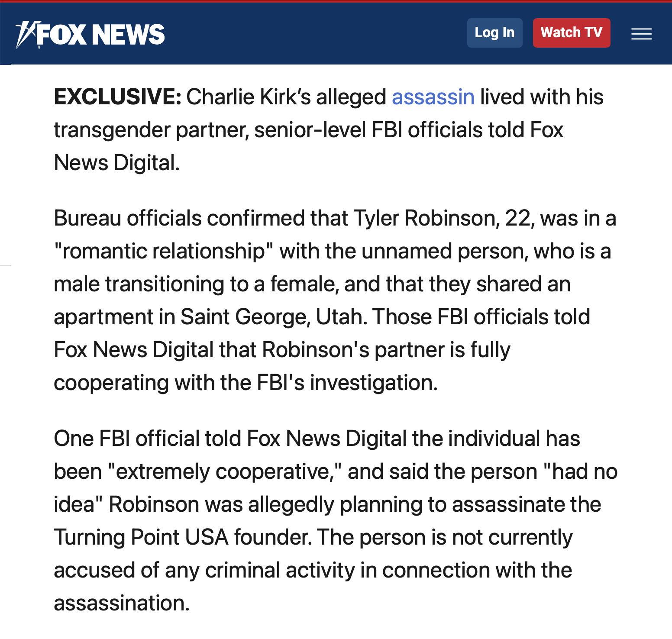Click the FOX NEWS wordmark in header

100,35
